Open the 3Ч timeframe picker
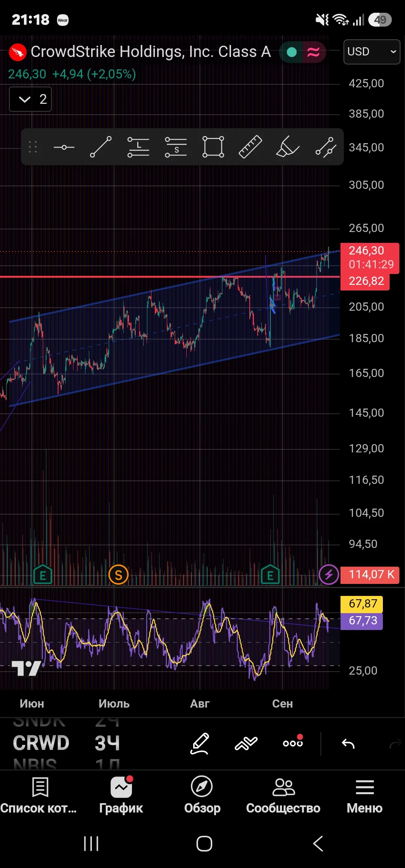 [107, 743]
